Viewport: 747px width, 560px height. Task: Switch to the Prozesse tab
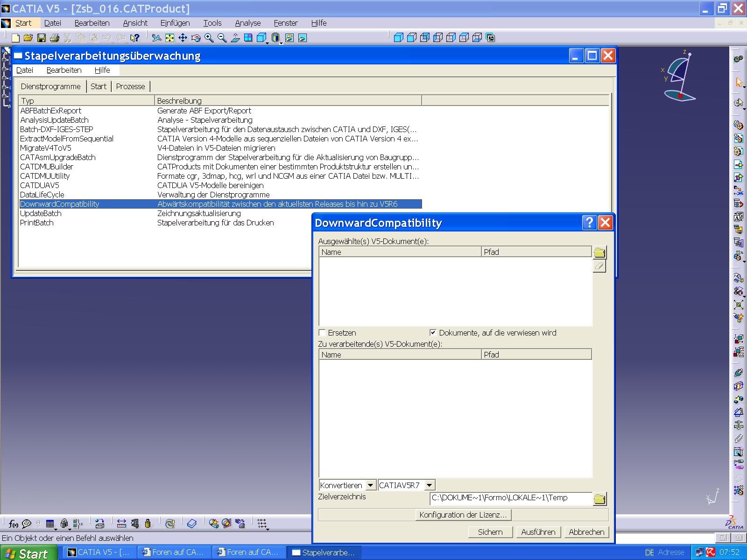[131, 86]
